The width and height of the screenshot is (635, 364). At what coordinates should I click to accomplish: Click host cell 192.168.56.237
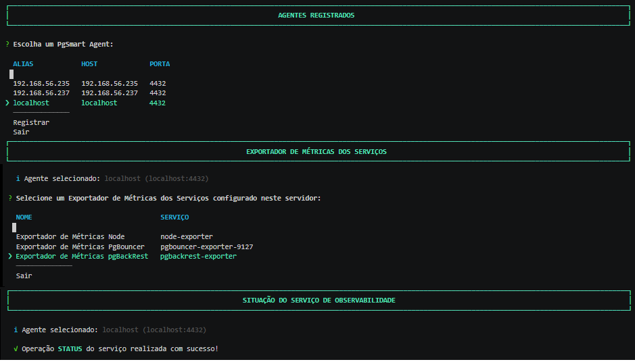(110, 93)
